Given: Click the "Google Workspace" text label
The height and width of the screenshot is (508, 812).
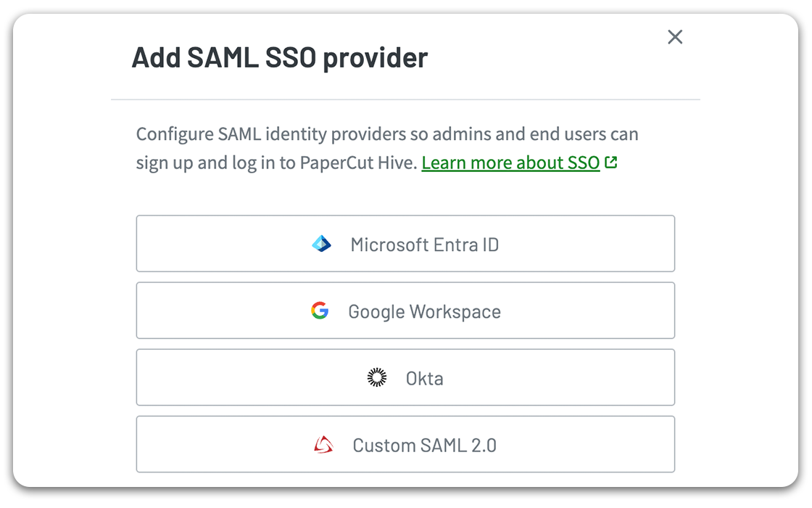Looking at the screenshot, I should pyautogui.click(x=425, y=311).
